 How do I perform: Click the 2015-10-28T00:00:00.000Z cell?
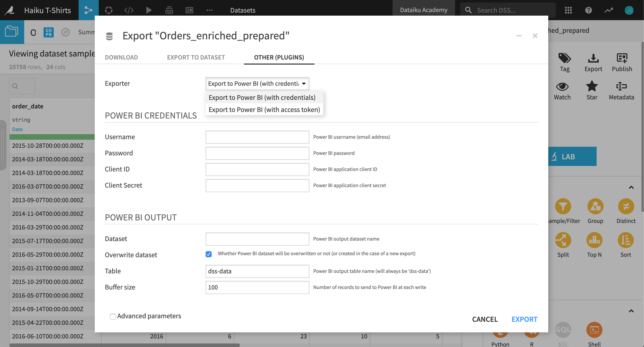pos(48,146)
